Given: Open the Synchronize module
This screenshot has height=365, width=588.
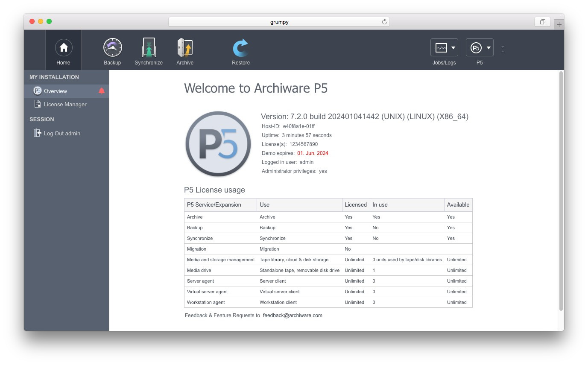Looking at the screenshot, I should 149,48.
